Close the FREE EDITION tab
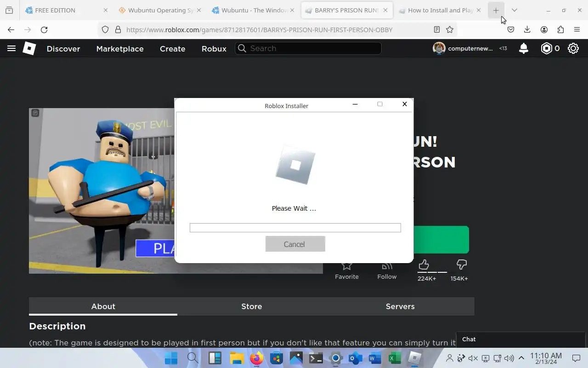 point(106,10)
